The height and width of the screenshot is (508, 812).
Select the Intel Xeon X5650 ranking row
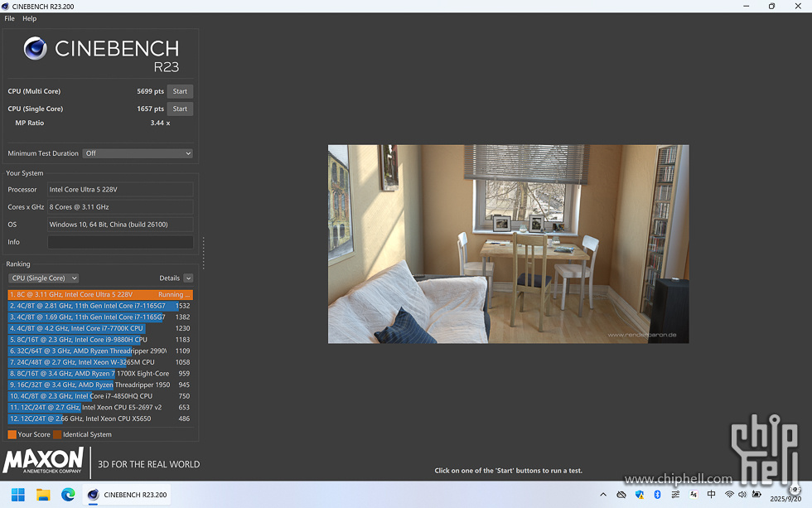pyautogui.click(x=100, y=419)
